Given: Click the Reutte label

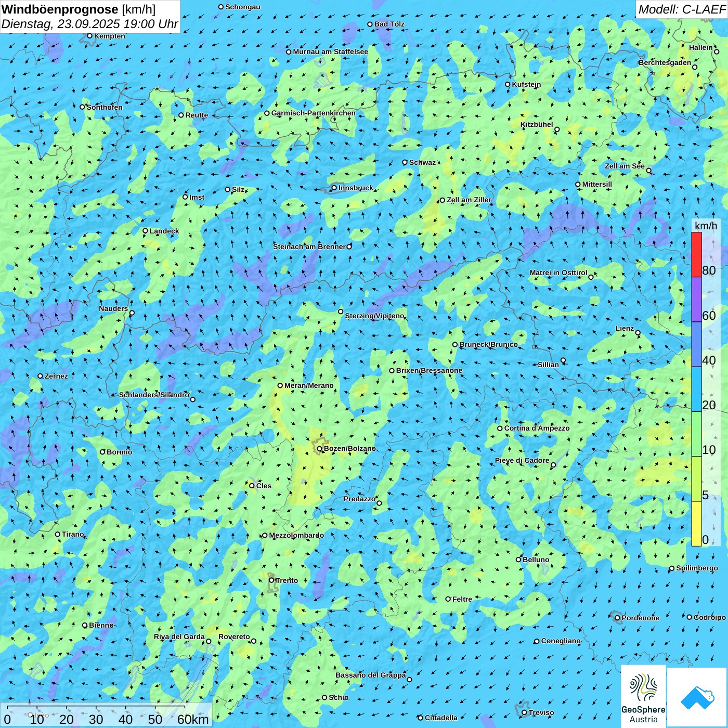Looking at the screenshot, I should click(197, 115).
